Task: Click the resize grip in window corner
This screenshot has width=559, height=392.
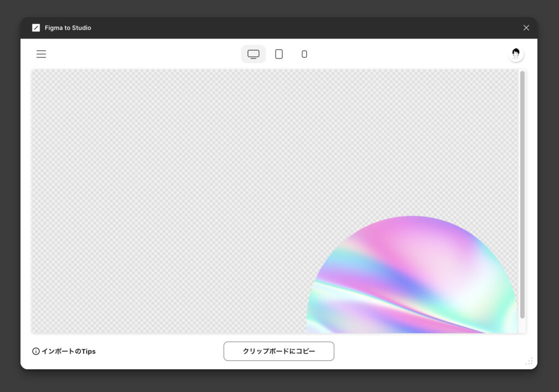Action: 529,361
